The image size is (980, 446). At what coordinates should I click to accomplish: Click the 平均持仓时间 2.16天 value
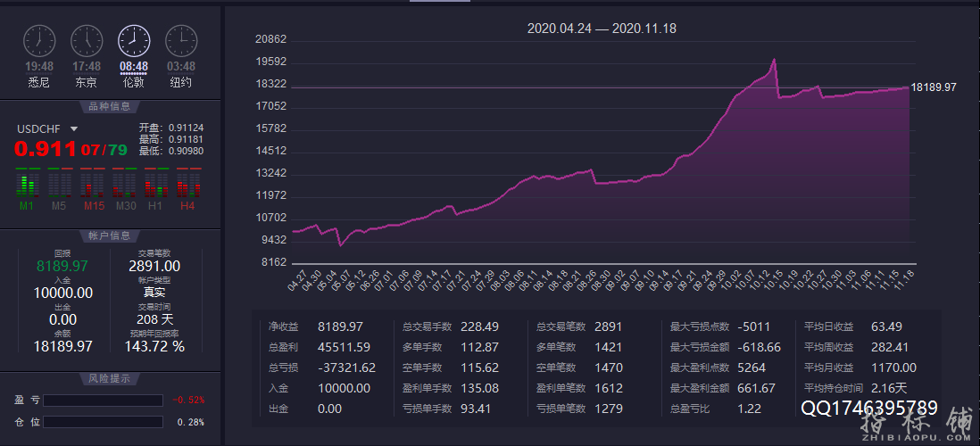(889, 388)
